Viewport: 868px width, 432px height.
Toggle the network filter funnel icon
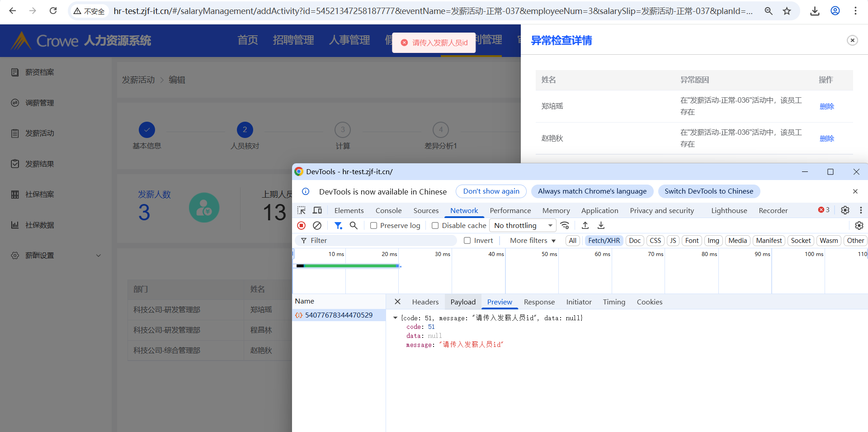pos(338,225)
